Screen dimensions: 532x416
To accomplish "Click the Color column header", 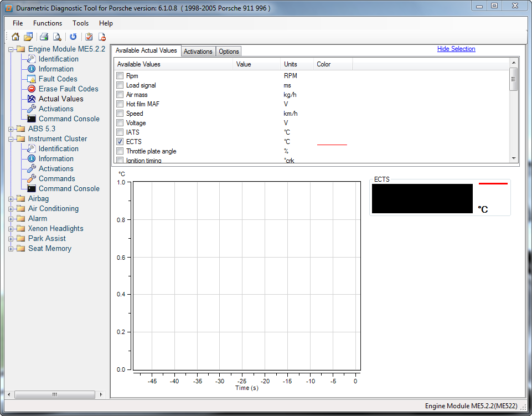I will click(x=333, y=64).
